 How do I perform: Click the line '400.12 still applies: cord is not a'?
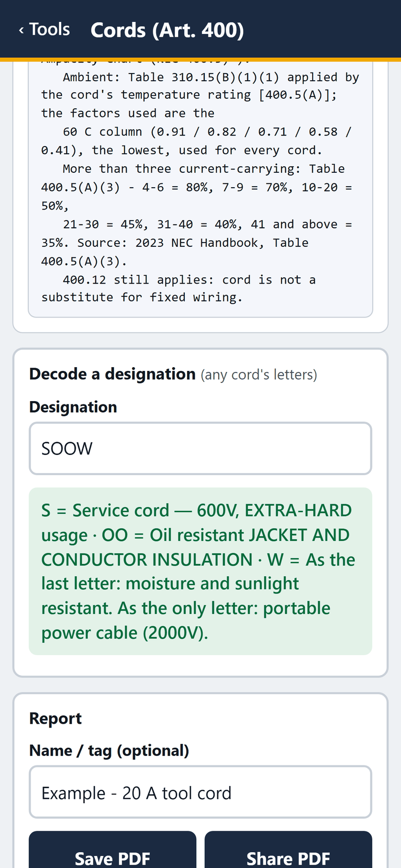coord(189,280)
